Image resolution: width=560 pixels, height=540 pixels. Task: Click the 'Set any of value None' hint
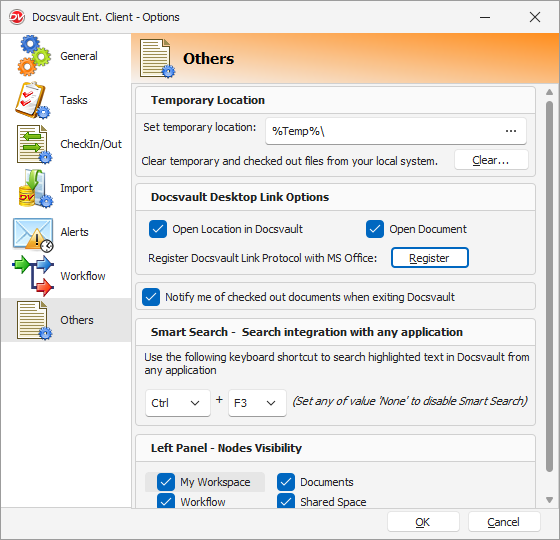(410, 401)
